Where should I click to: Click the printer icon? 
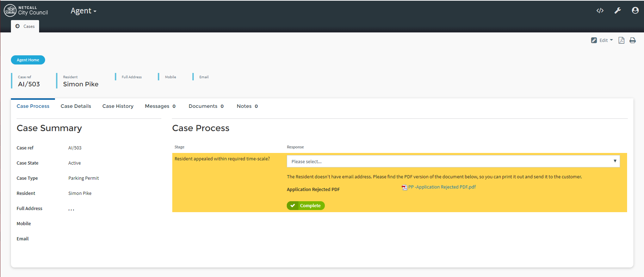633,41
